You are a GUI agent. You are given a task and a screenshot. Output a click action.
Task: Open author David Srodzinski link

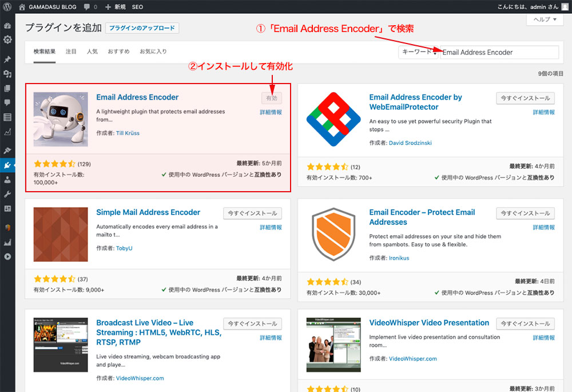coord(410,143)
